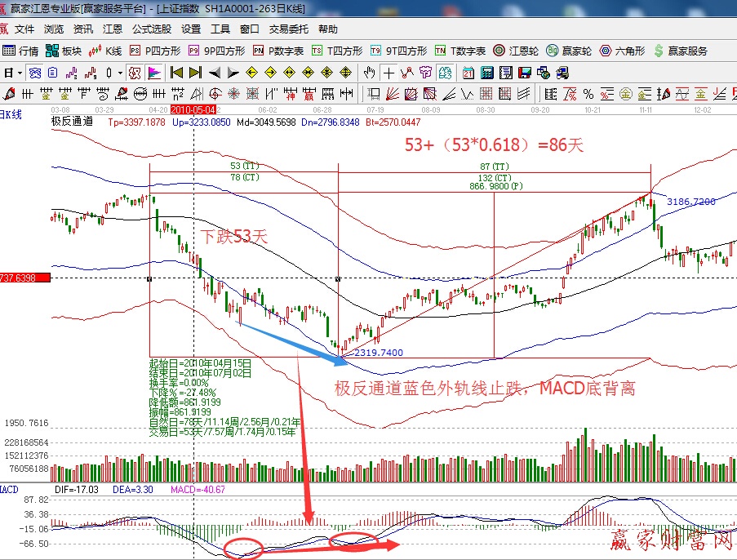737x560 pixels.
Task: Click the 2010-05-04 date marker on the timeline
Action: (x=193, y=108)
